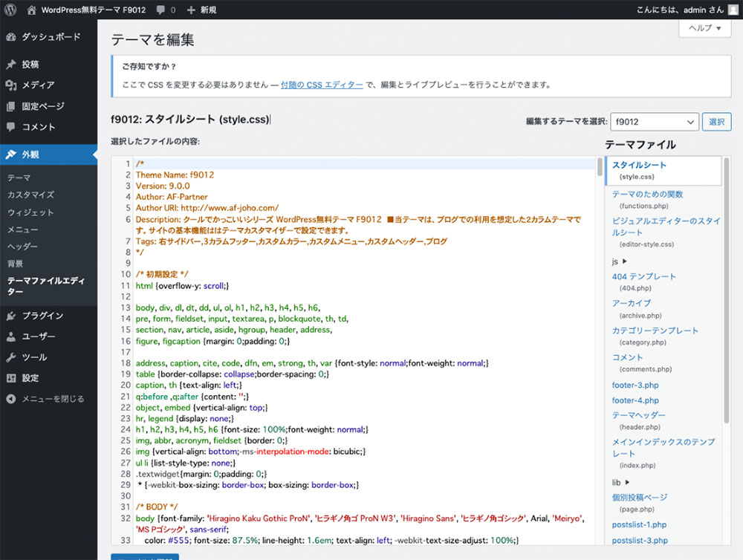The height and width of the screenshot is (560, 743).
Task: Click the 'Theme Name: f9012' code line
Action: (175, 175)
